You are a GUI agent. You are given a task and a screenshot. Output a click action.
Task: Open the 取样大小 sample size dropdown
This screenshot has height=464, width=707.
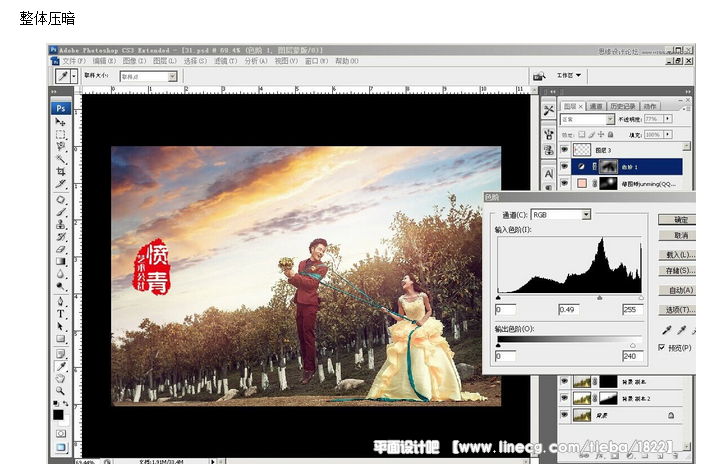172,77
